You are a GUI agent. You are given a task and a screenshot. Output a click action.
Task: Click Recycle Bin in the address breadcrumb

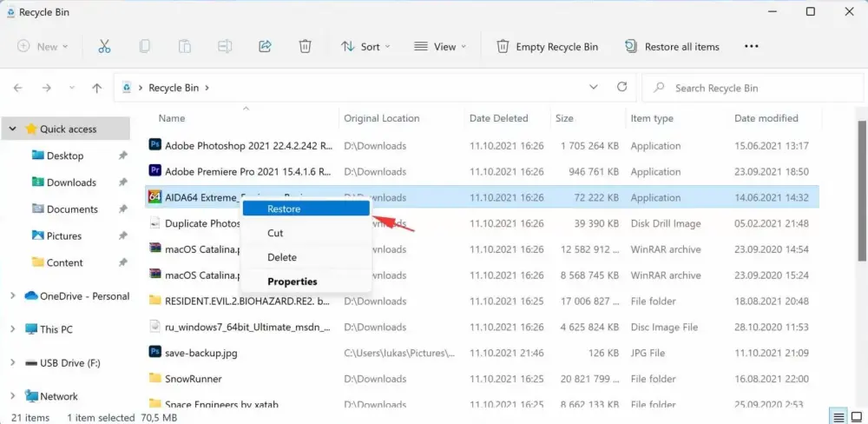click(x=174, y=88)
